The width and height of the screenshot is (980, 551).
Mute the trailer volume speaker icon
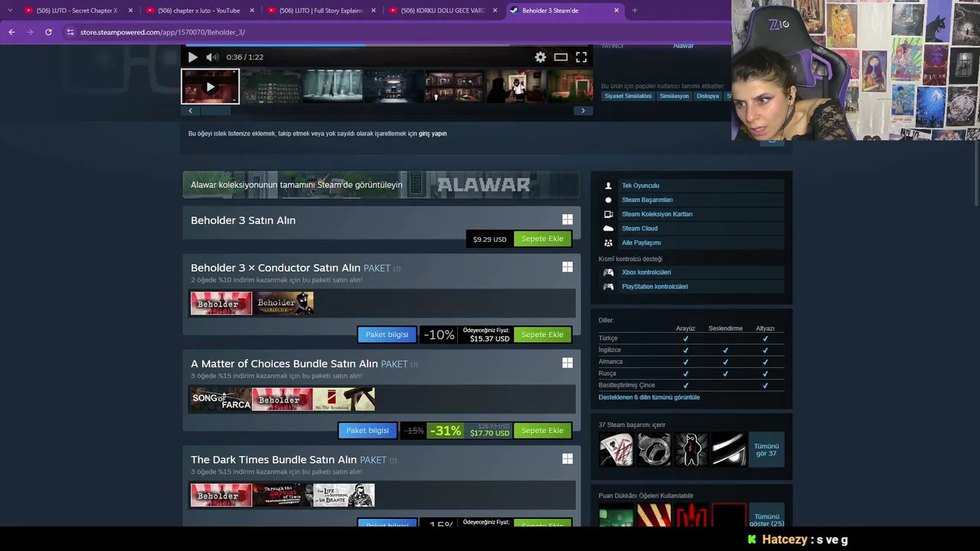coord(212,57)
